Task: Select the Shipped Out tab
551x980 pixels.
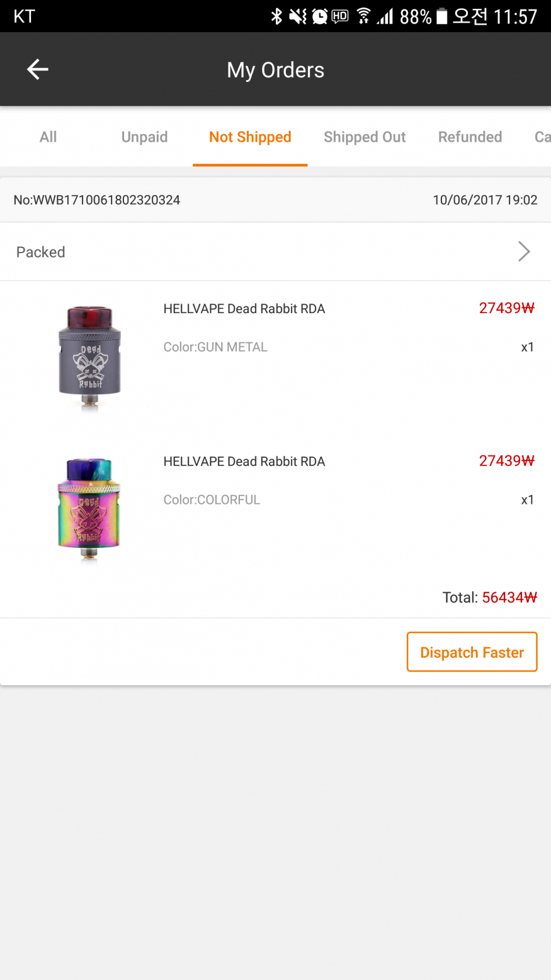Action: point(365,137)
